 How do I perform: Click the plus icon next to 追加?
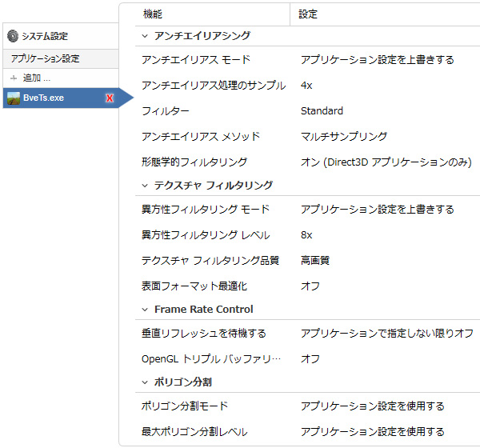(14, 78)
